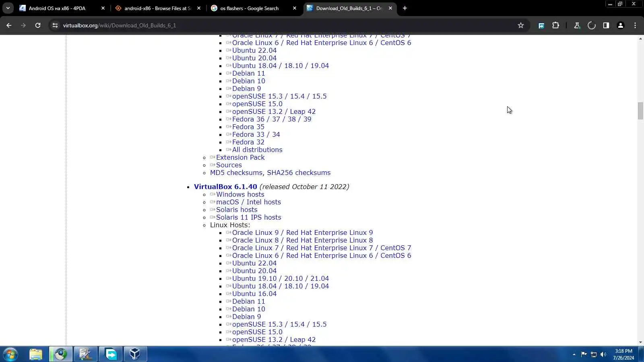Open the Fedora 33 / 34 link

[x=256, y=134]
